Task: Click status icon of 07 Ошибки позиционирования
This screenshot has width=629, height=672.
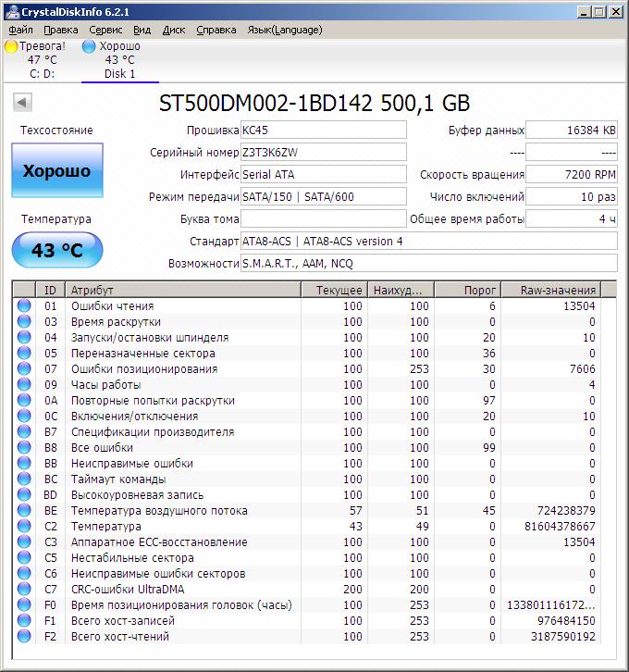Action: tap(24, 368)
